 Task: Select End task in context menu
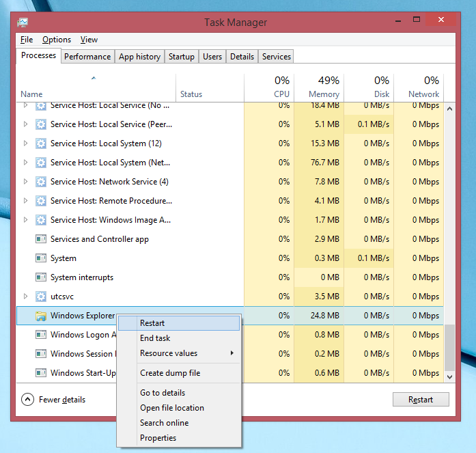pyautogui.click(x=179, y=338)
